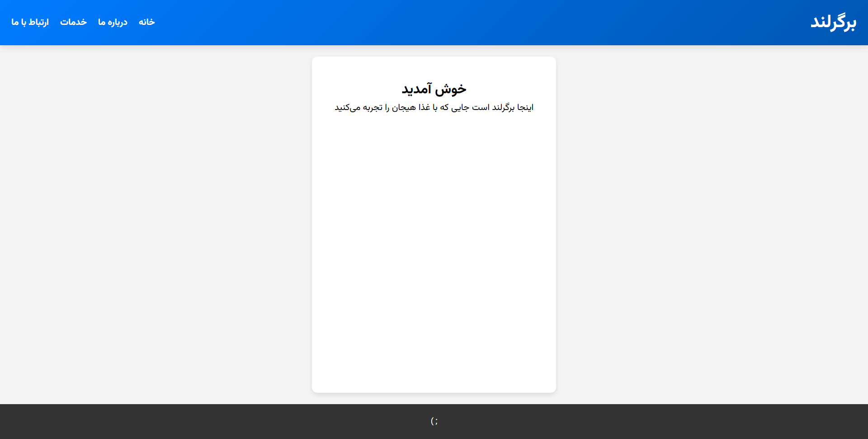Click the blue header bar's empty middle
The width and height of the screenshot is (868, 439).
452,22
